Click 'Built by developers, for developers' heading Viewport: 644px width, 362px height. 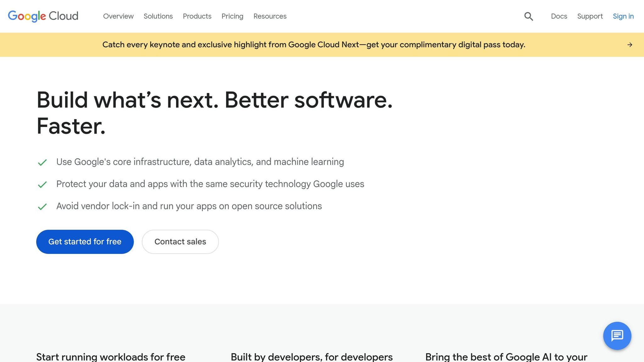pyautogui.click(x=312, y=357)
